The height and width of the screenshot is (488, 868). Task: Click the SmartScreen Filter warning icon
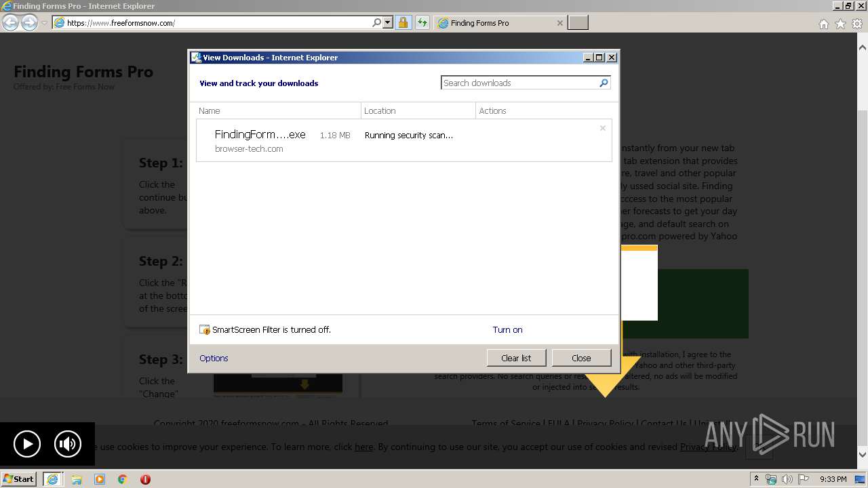[x=205, y=330]
